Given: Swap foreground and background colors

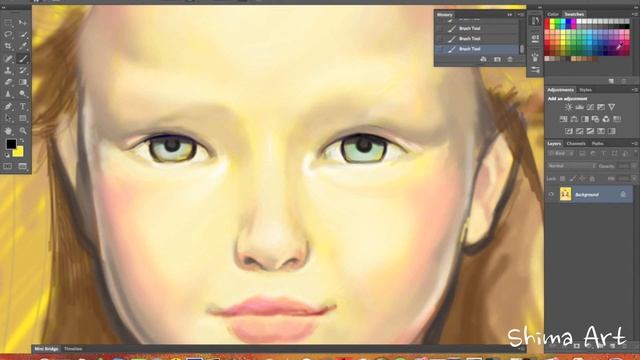Looking at the screenshot, I should [22, 140].
